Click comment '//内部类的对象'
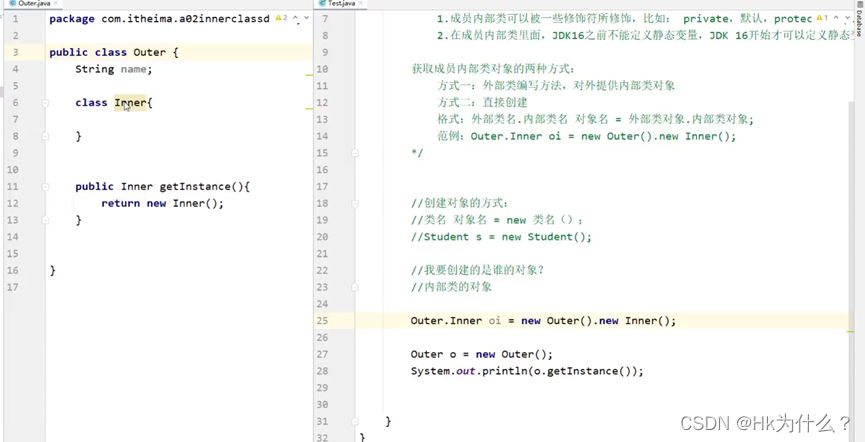865x442 pixels. click(451, 287)
